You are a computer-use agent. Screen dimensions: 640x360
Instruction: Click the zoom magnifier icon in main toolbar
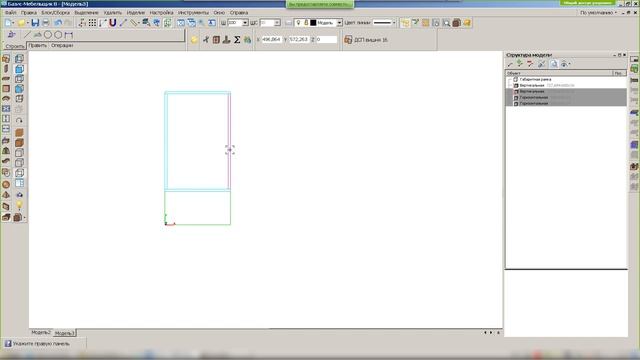(201, 23)
